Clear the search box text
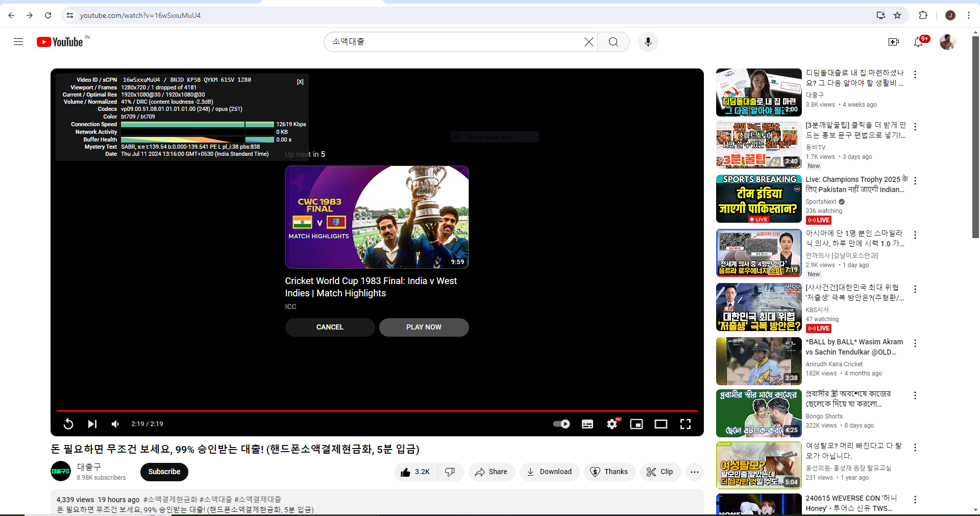The image size is (980, 516). pos(589,42)
